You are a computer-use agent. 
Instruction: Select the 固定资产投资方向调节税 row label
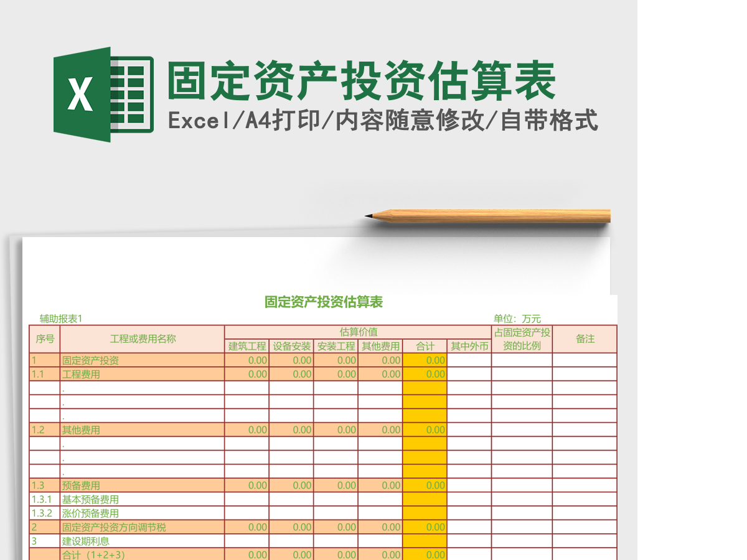pyautogui.click(x=143, y=527)
